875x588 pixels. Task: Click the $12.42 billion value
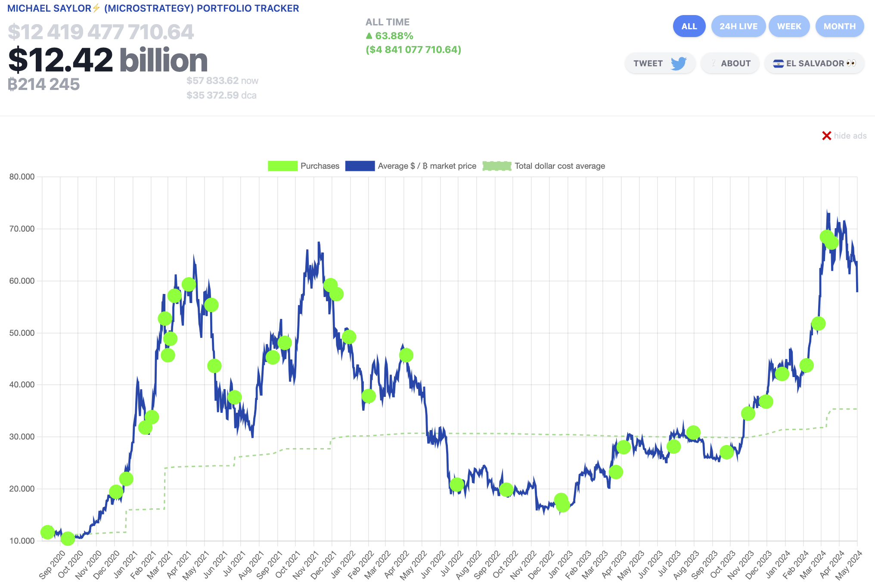[108, 60]
